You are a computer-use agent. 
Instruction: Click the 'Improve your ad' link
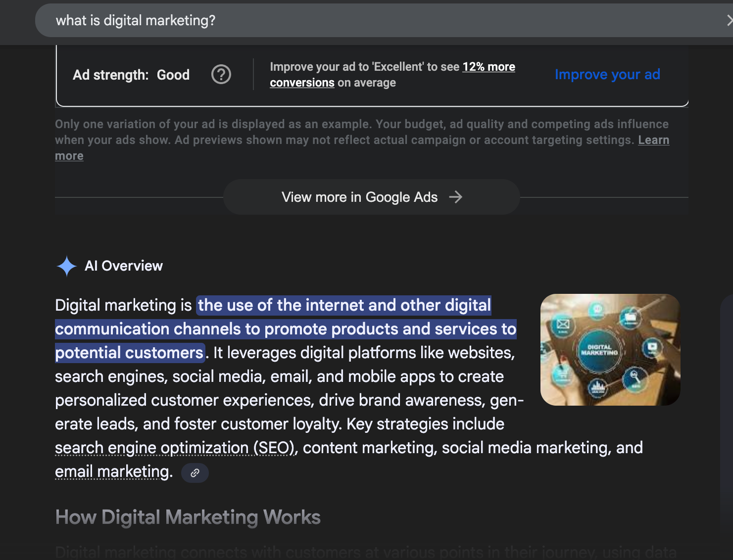click(x=607, y=74)
